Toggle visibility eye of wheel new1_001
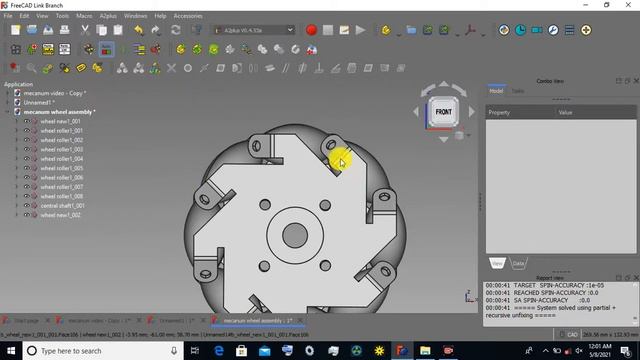640x360 pixels. pyautogui.click(x=27, y=121)
